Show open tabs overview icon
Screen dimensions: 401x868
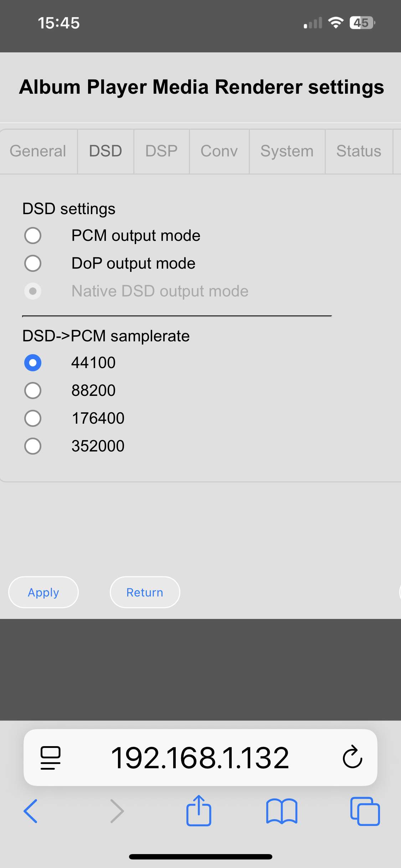pos(365,811)
